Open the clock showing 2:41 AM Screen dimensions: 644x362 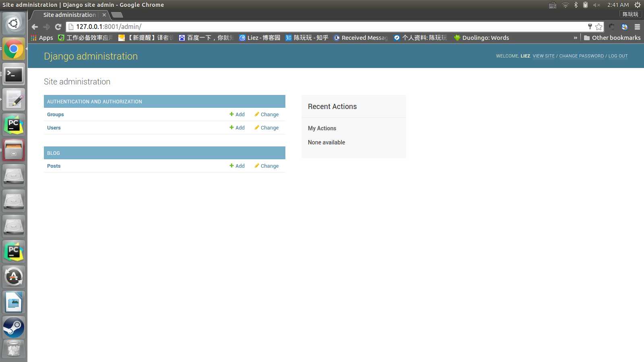pos(618,5)
